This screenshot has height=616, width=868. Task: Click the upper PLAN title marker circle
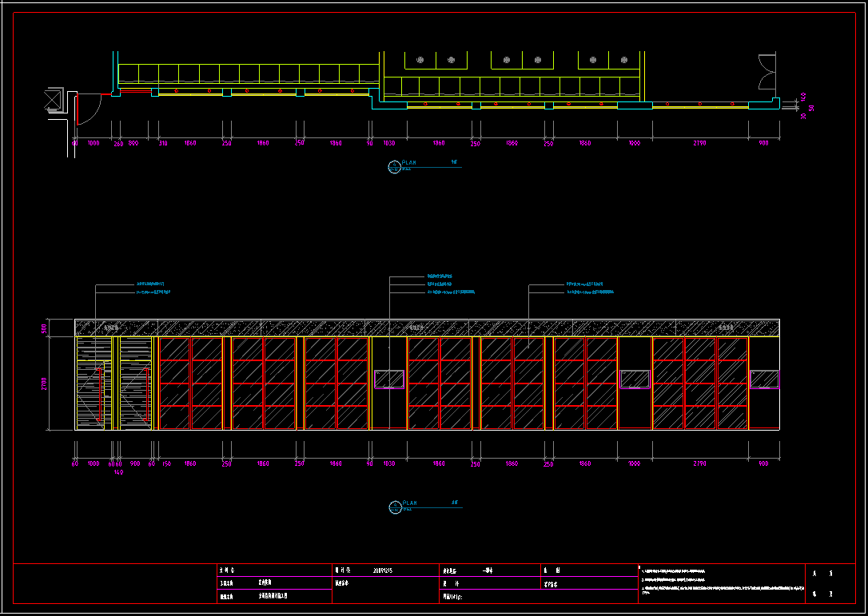coord(394,166)
